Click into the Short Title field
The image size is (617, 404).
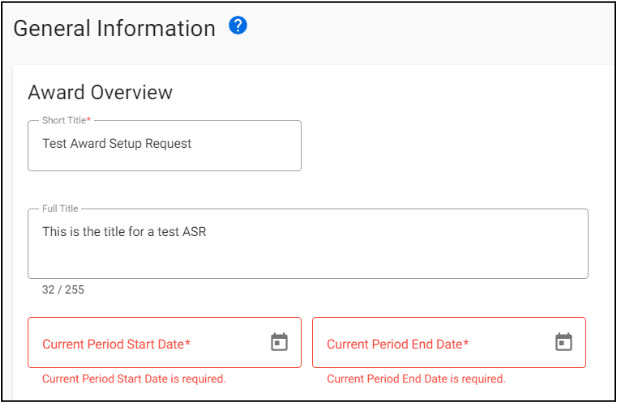click(164, 146)
